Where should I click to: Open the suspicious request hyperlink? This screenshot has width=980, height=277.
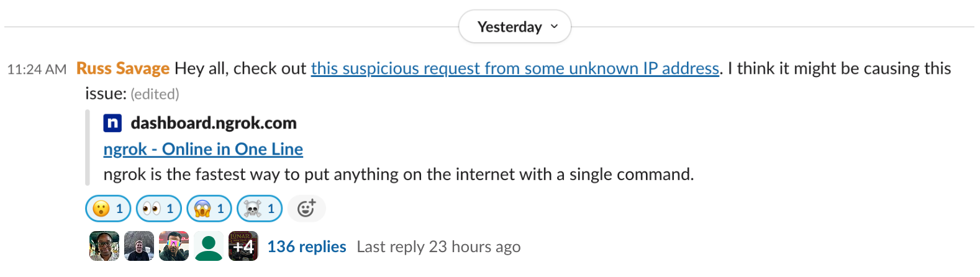point(515,68)
